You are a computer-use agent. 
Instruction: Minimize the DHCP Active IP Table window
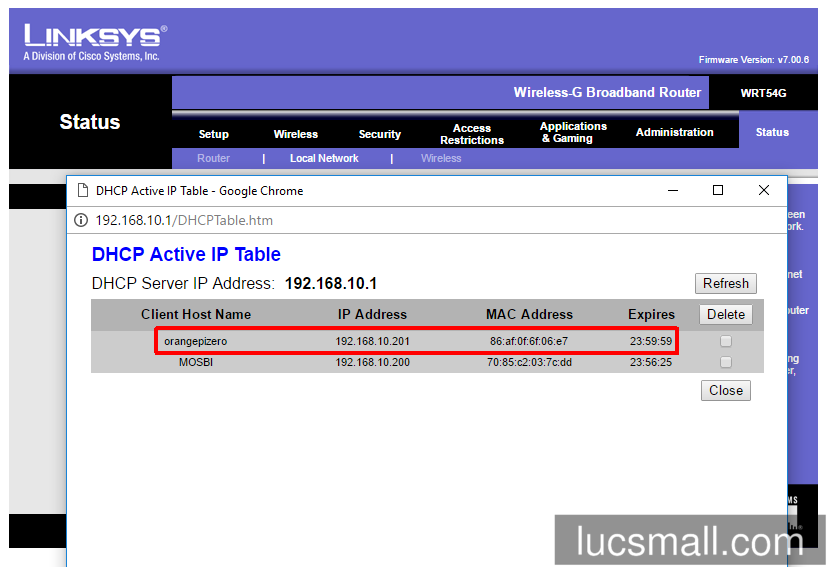point(673,190)
